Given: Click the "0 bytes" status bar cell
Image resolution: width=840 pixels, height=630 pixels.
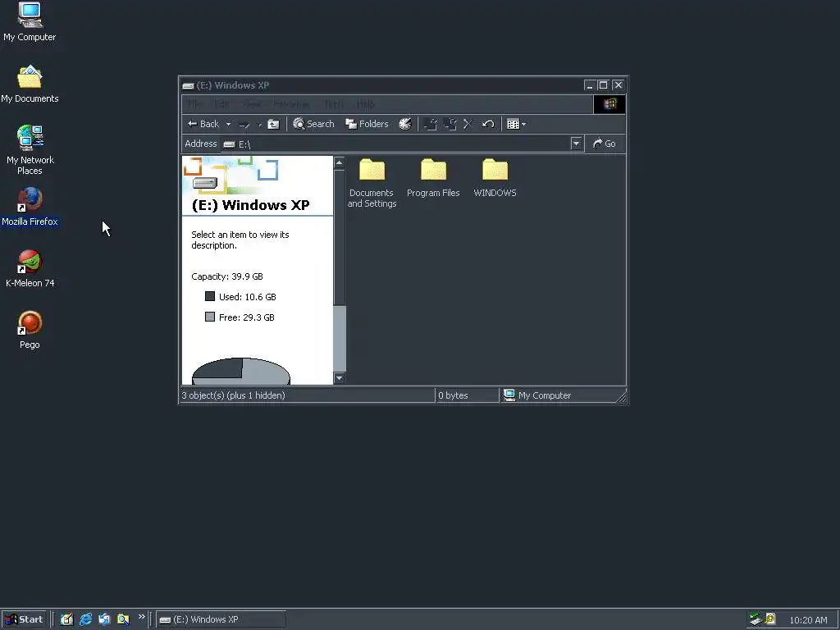Looking at the screenshot, I should [x=467, y=395].
